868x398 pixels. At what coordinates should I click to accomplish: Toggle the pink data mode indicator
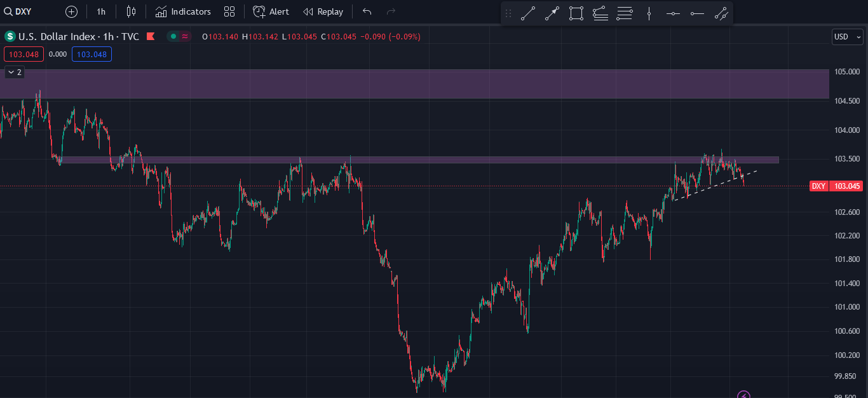pyautogui.click(x=185, y=36)
